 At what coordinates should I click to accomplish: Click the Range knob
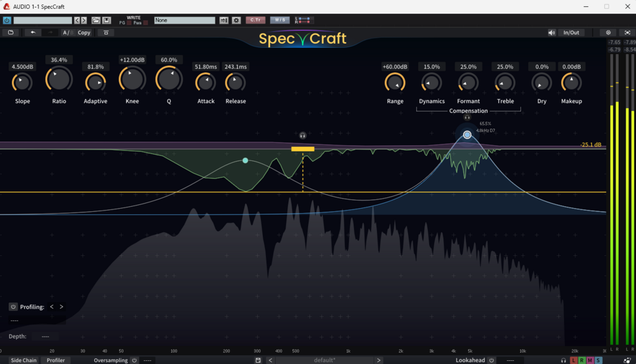(x=395, y=83)
